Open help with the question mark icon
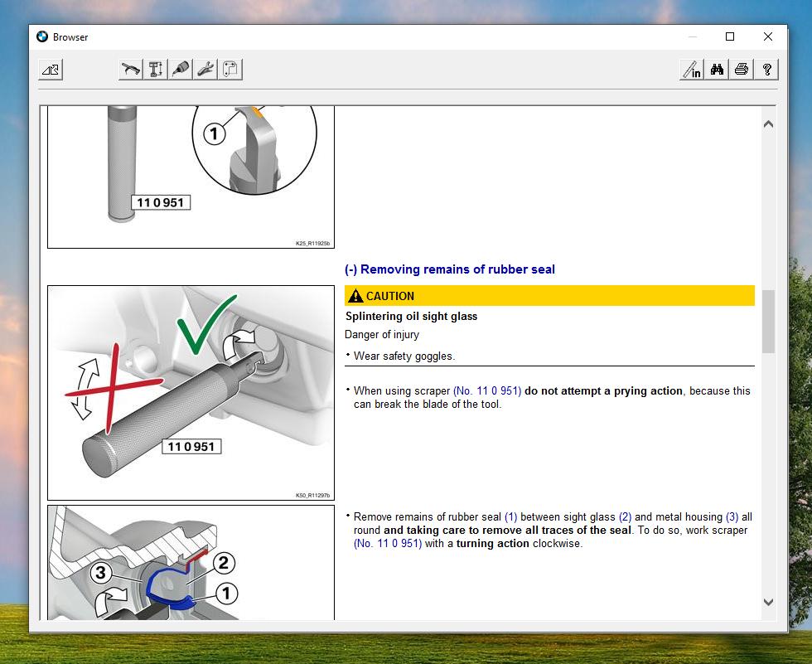This screenshot has width=812, height=664. (766, 70)
